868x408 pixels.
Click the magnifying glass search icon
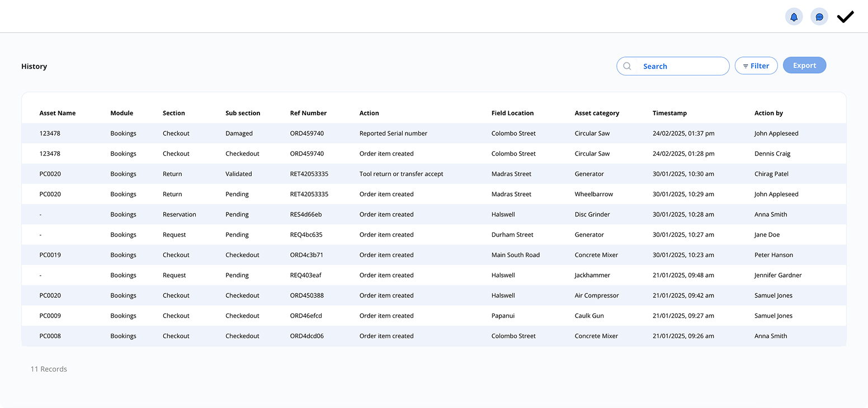[627, 66]
